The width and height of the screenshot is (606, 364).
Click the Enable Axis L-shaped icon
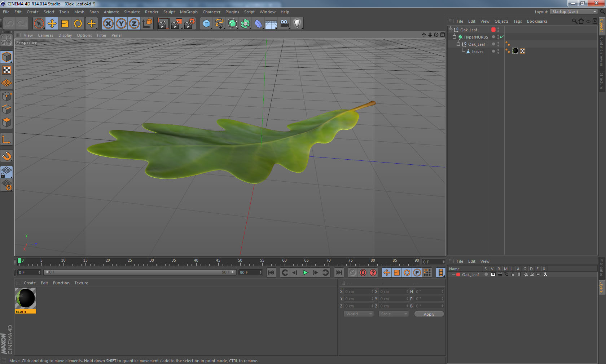point(7,139)
